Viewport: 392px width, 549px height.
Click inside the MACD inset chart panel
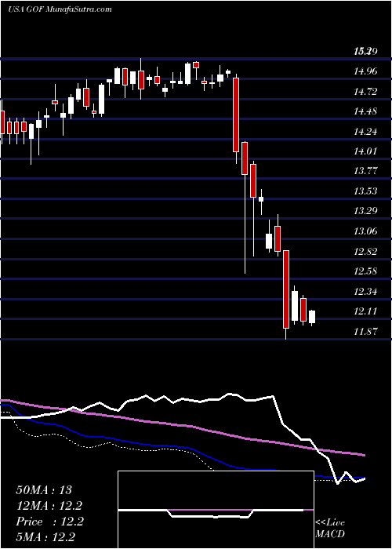[216, 510]
